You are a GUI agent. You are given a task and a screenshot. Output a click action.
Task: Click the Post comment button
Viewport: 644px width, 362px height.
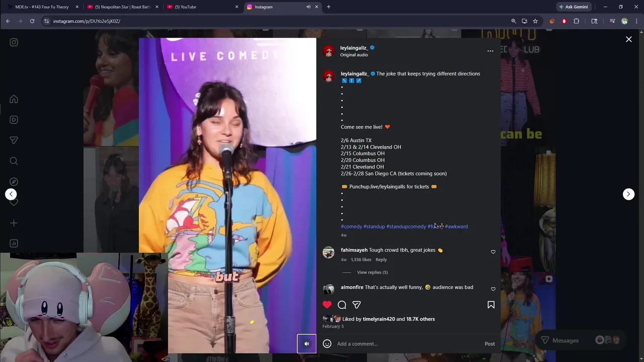(490, 344)
